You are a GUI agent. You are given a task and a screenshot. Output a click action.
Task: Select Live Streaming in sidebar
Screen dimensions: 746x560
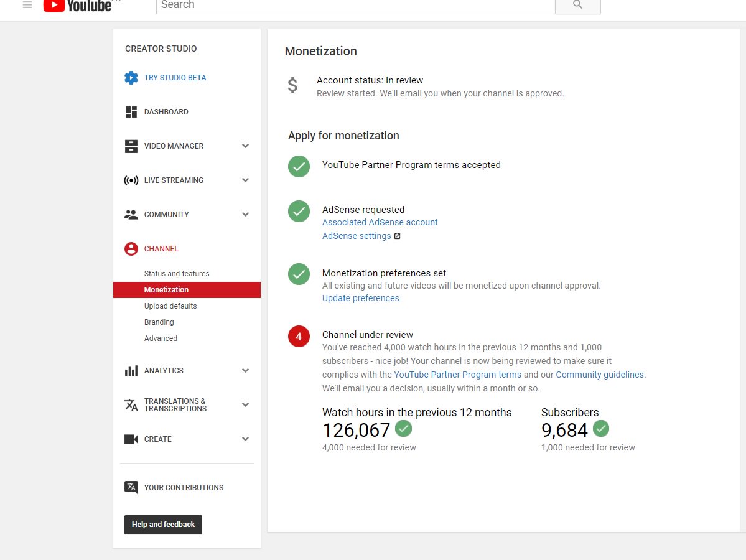(174, 180)
